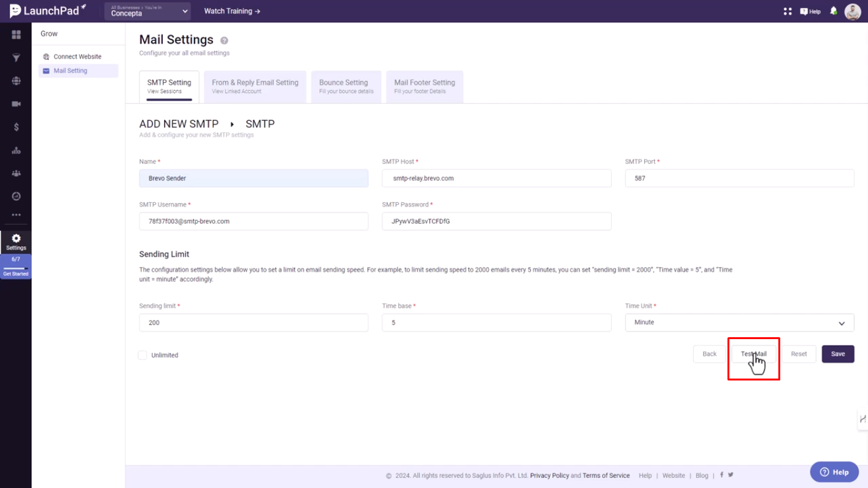Select Connect Website in Grow menu

point(78,57)
